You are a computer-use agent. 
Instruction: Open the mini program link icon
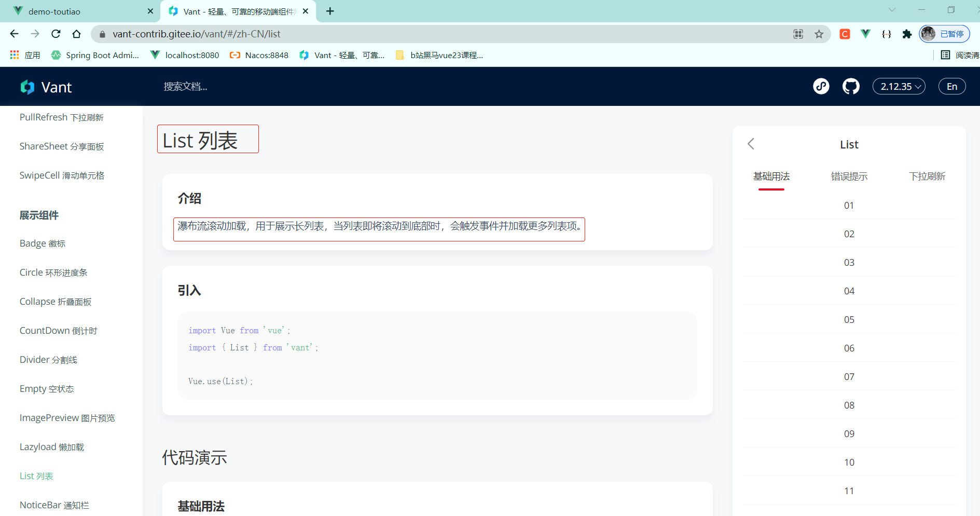point(821,86)
